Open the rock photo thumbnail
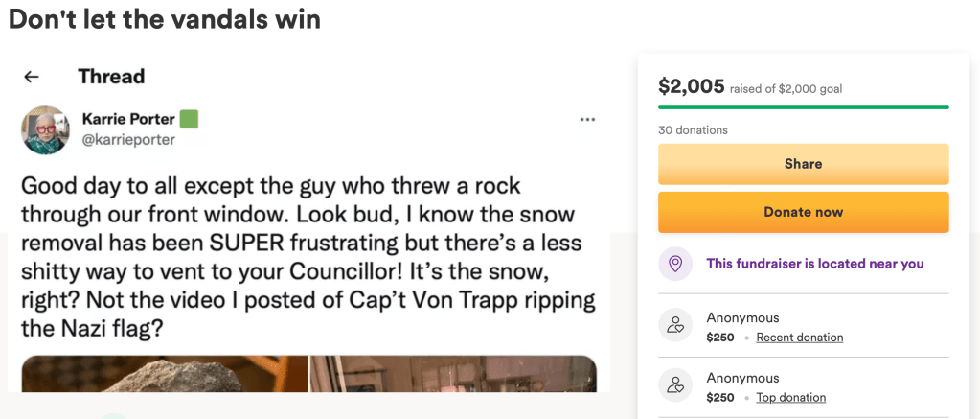 165,374
